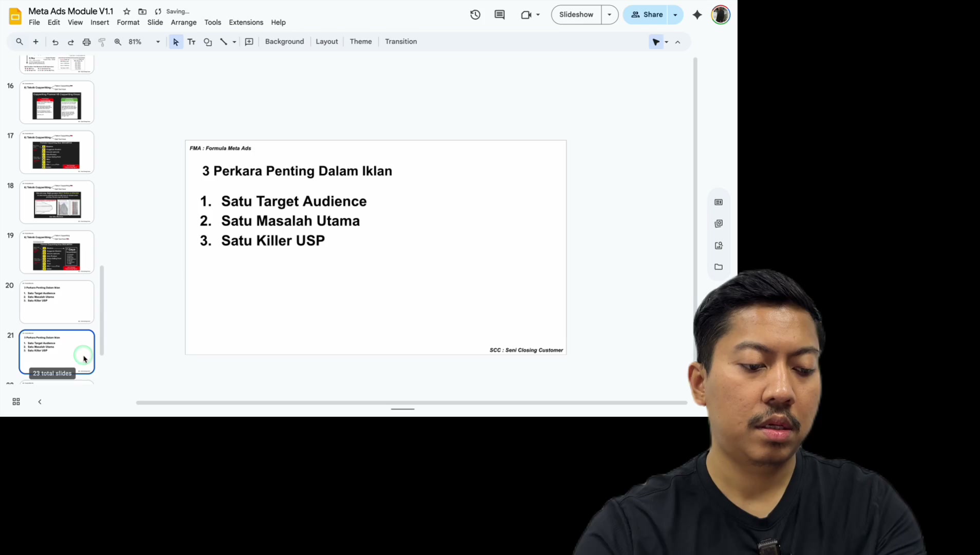This screenshot has height=555, width=980.
Task: Collapse the filmstrip panel
Action: tap(40, 402)
